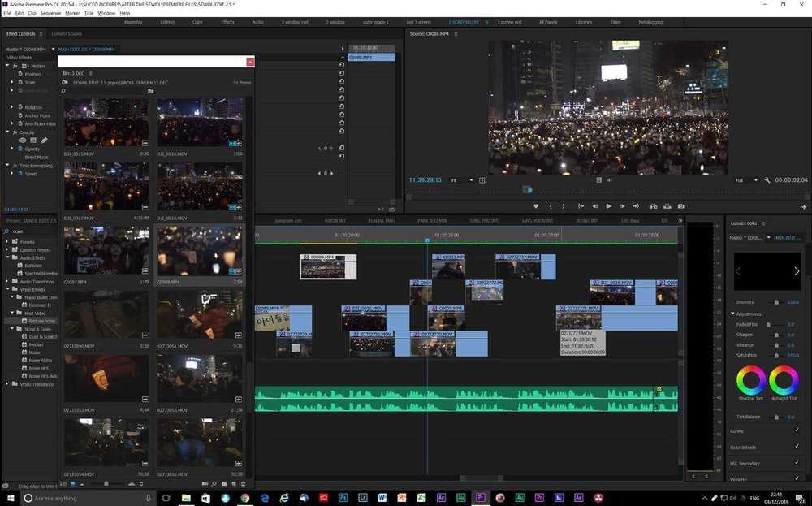Toggle animation stopwatch for Anchor Point
812x506 pixels.
[x=20, y=115]
